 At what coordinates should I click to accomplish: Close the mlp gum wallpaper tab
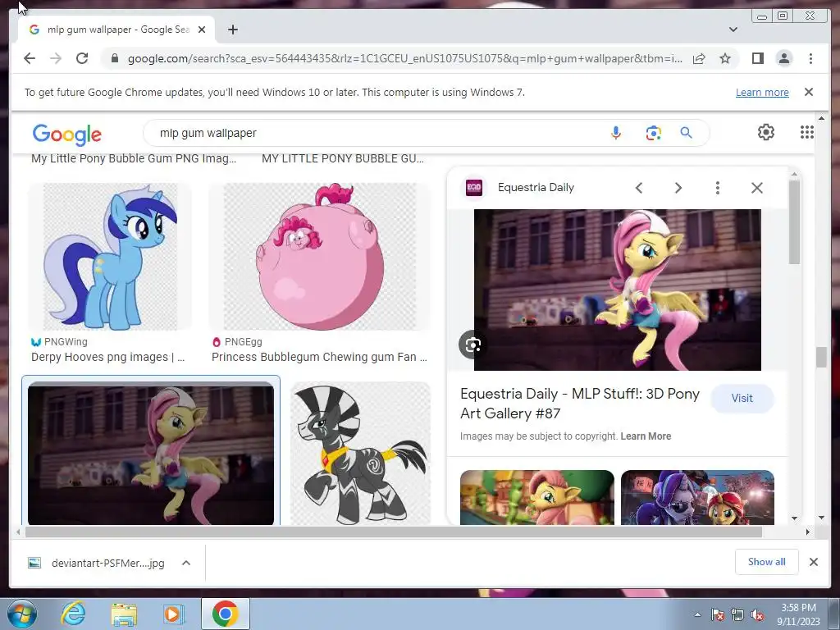202,30
